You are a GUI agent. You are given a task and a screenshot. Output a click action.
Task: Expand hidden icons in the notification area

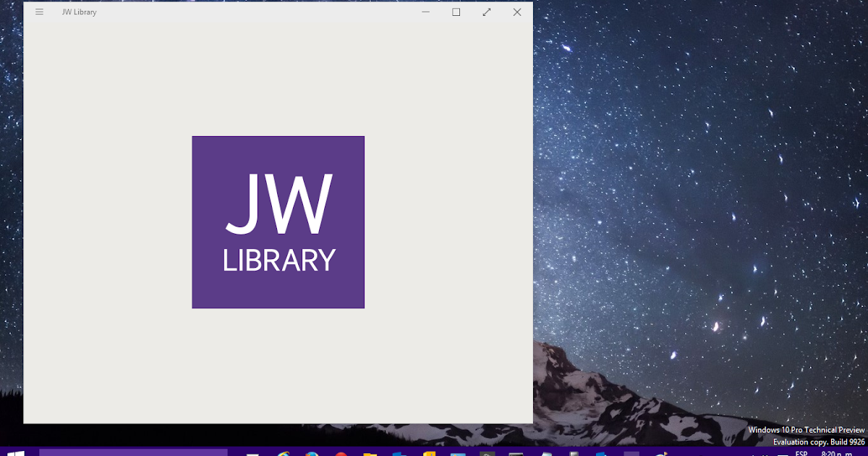tap(754, 454)
